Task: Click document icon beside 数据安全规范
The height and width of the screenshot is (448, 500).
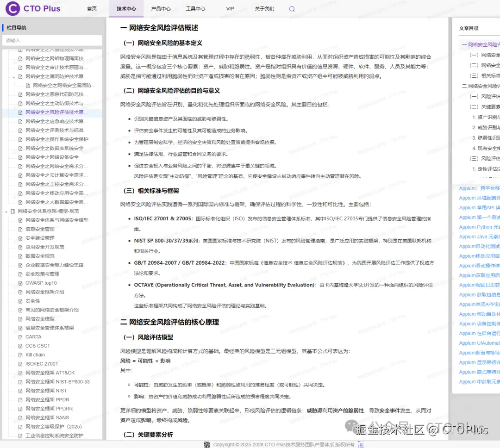Action: [x=20, y=256]
